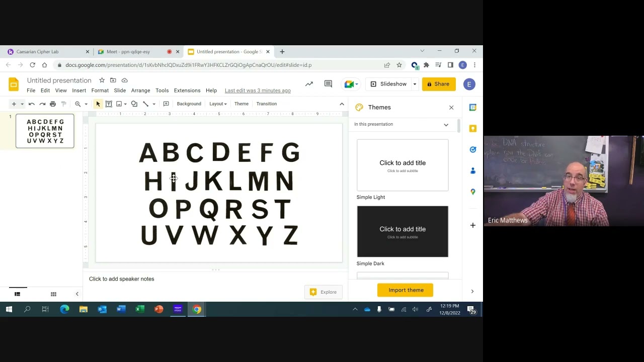The image size is (644, 362).
Task: Open the Transition panel button
Action: 267,104
